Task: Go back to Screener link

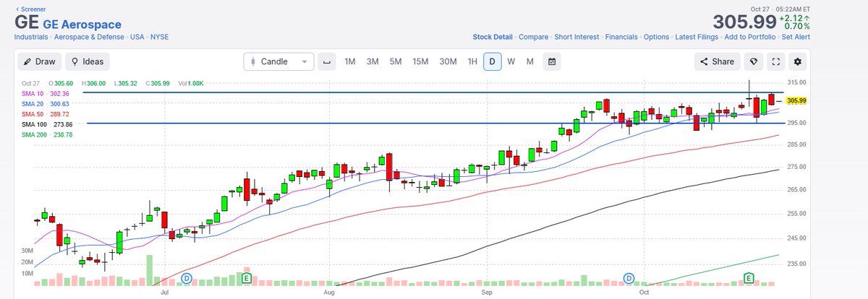Action: point(30,9)
